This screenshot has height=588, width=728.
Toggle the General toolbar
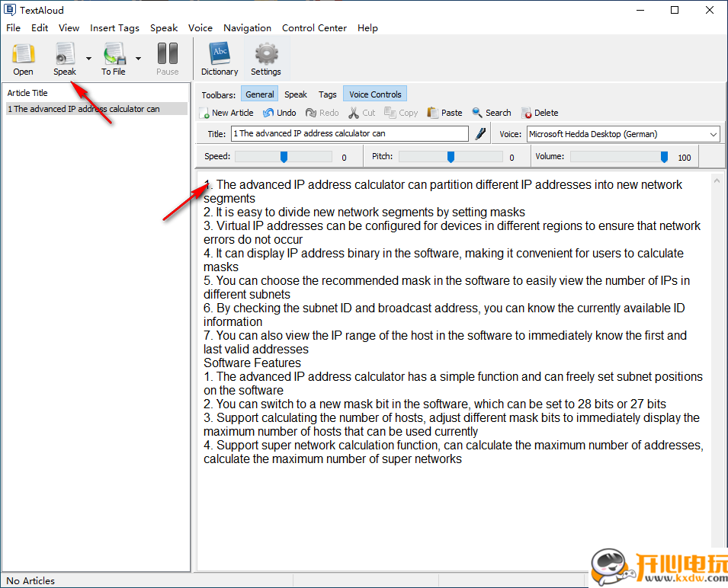pyautogui.click(x=259, y=94)
